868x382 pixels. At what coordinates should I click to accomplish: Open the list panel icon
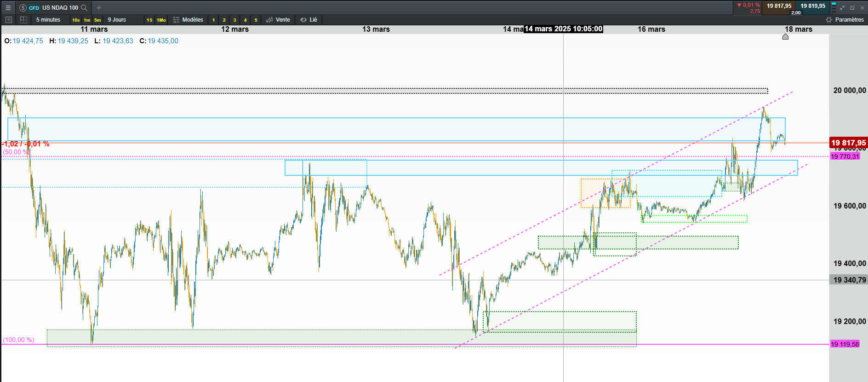(8, 20)
